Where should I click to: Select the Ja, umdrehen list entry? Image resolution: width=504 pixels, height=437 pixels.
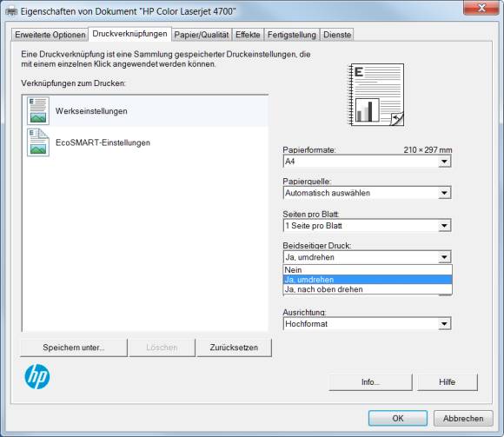point(368,280)
